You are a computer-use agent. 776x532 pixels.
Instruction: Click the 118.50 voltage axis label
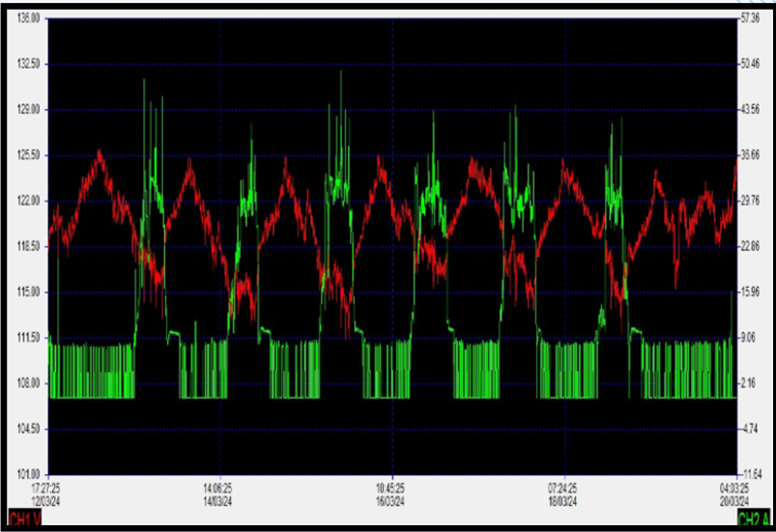click(x=30, y=246)
